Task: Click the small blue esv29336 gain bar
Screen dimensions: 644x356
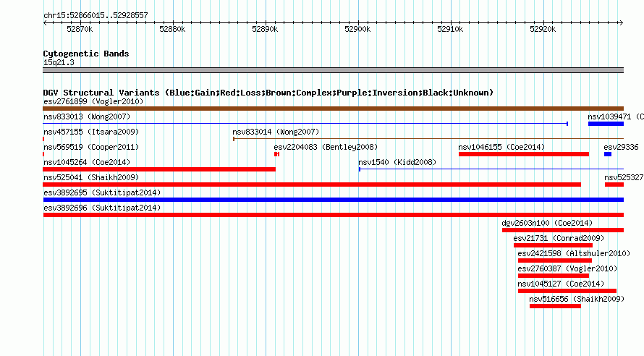Action: pos(608,154)
